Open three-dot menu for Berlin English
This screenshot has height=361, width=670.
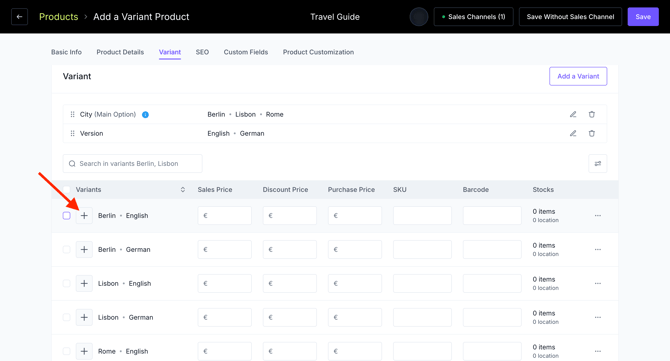[598, 216]
